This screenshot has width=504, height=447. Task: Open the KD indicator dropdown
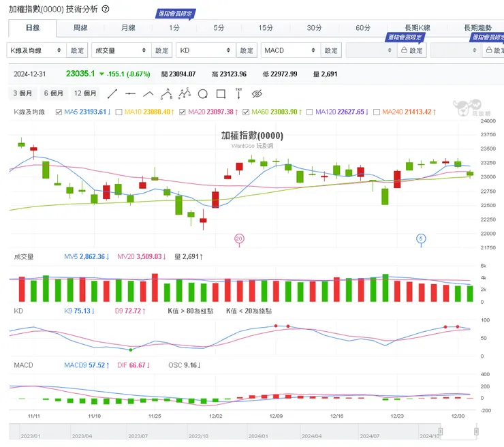tap(206, 50)
